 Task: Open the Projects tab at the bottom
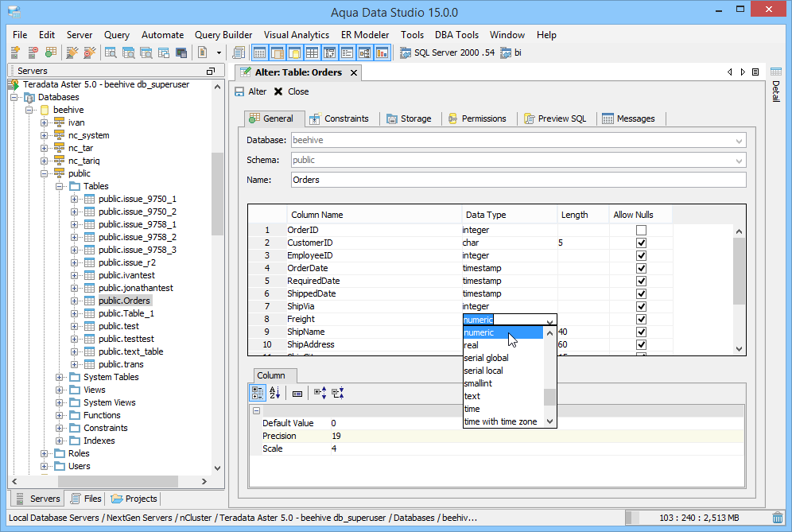[134, 499]
